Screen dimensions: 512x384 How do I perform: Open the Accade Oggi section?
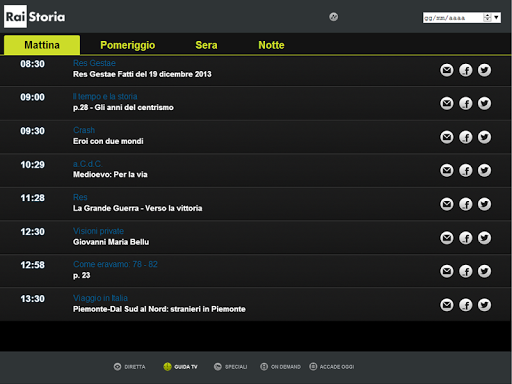pyautogui.click(x=332, y=367)
